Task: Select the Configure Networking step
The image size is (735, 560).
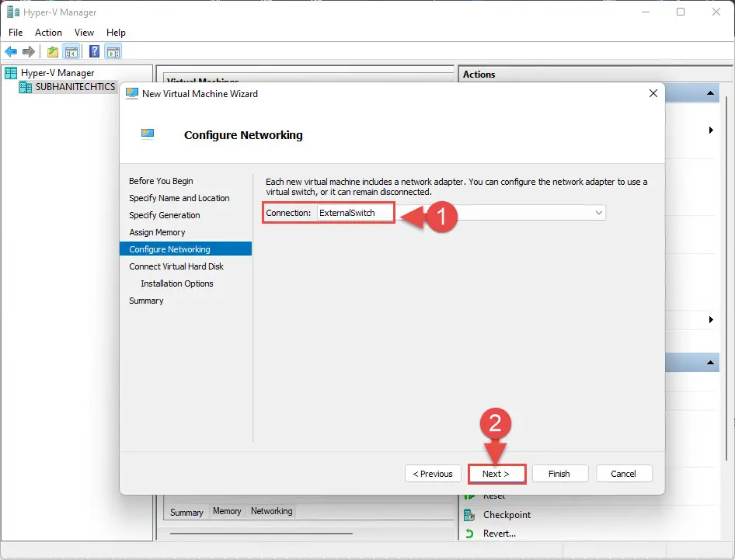Action: click(x=186, y=249)
